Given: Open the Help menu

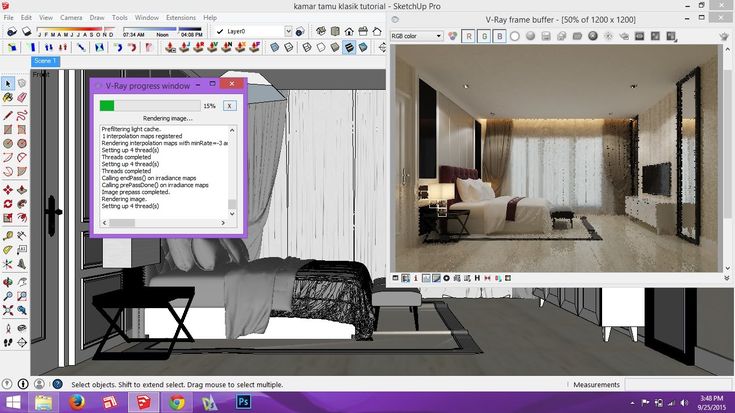Looking at the screenshot, I should 210,17.
